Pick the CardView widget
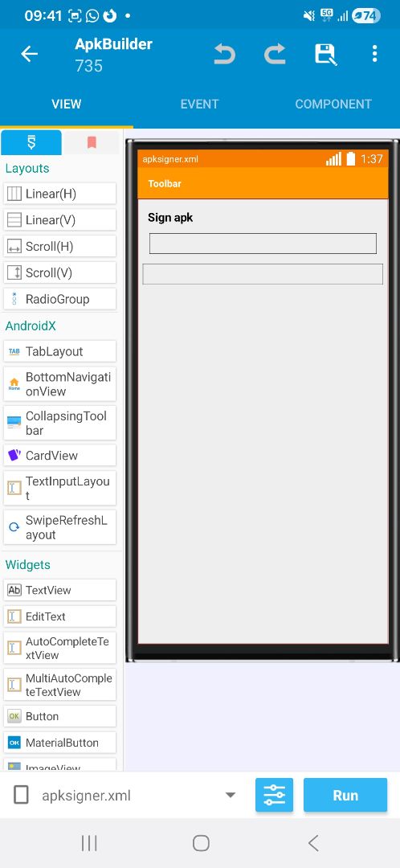 [59, 456]
